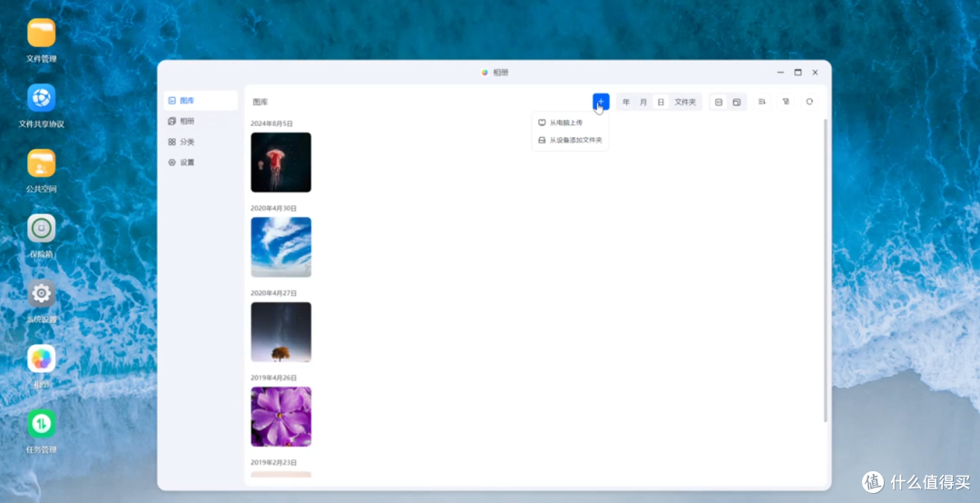Switch the gallery to 月 (month) view
This screenshot has width=980, height=503.
tap(643, 102)
